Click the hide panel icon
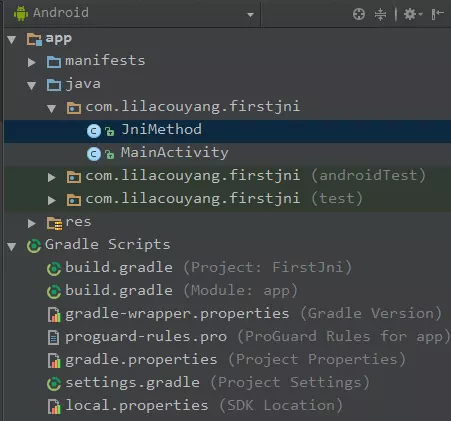This screenshot has height=421, width=451. coord(437,14)
